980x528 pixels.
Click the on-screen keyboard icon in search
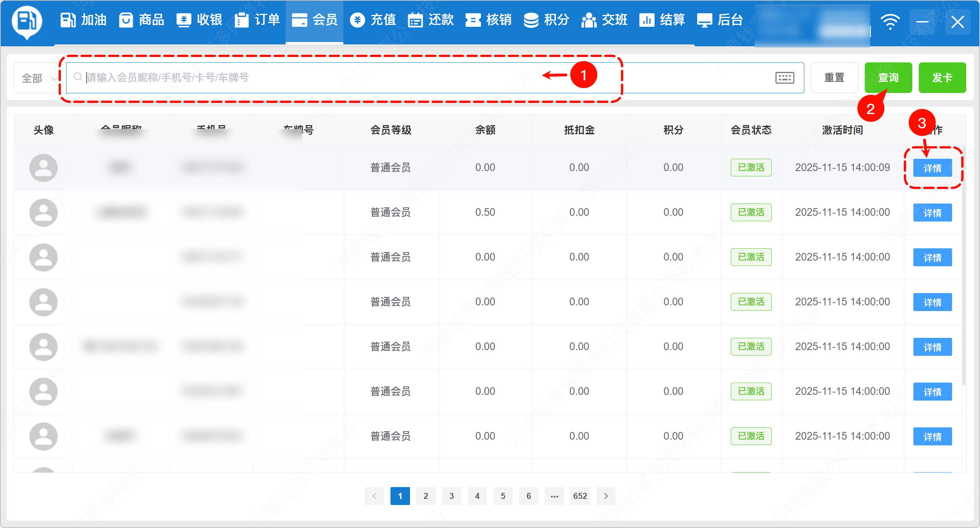784,78
